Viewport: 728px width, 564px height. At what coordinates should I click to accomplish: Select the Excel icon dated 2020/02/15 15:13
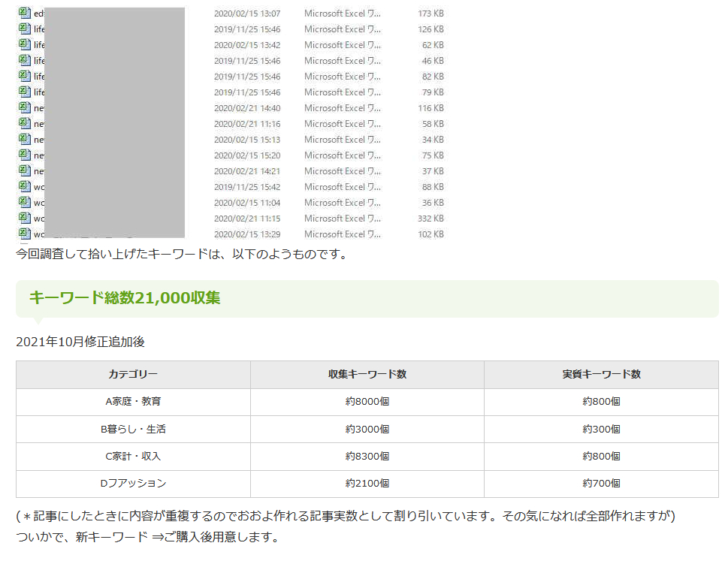tap(23, 139)
